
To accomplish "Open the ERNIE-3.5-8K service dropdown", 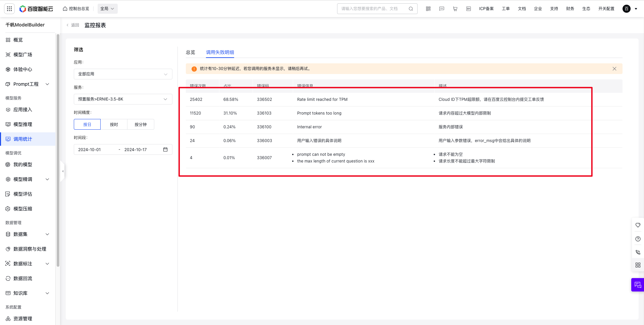I will [123, 99].
